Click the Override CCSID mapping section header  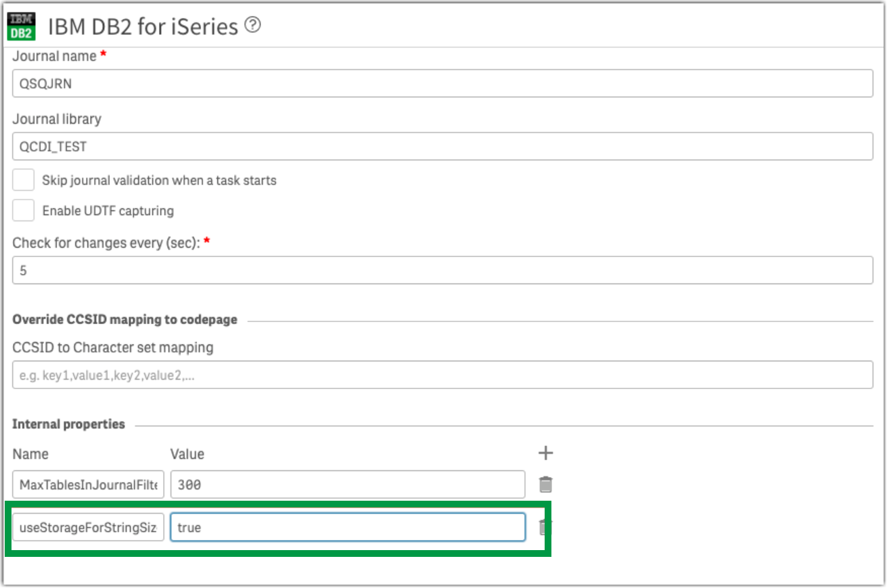124,319
